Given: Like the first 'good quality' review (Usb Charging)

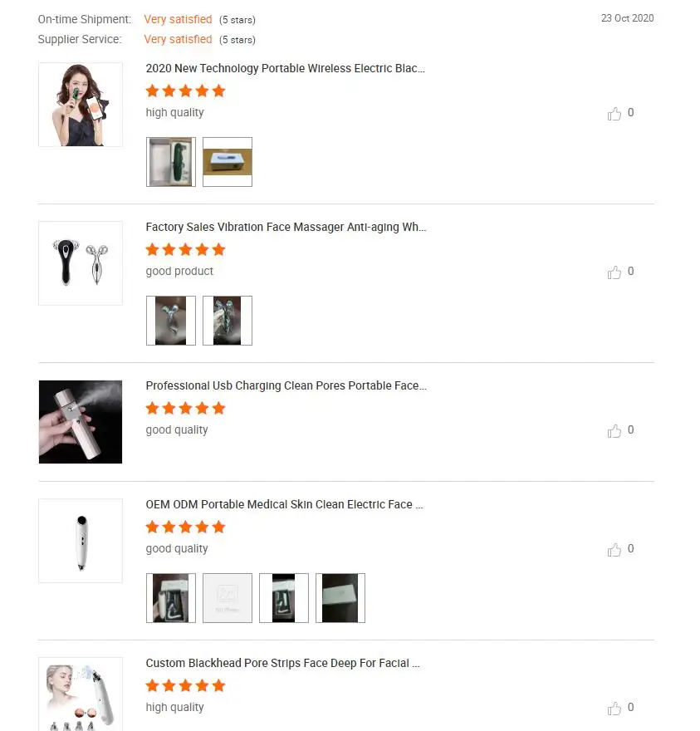Looking at the screenshot, I should click(614, 431).
